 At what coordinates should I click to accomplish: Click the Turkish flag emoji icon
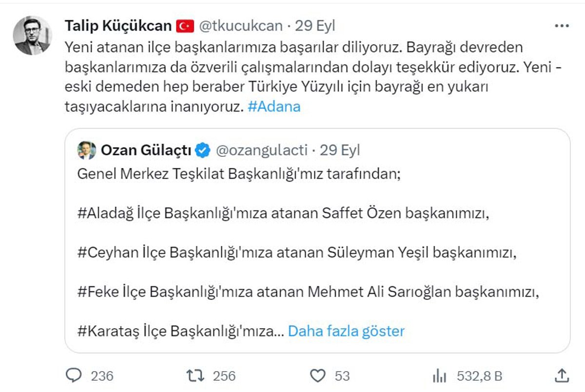(x=185, y=26)
